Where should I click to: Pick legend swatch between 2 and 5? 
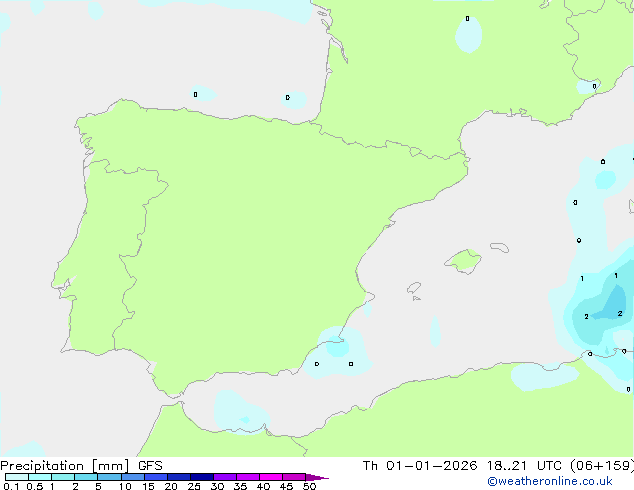click(x=86, y=477)
